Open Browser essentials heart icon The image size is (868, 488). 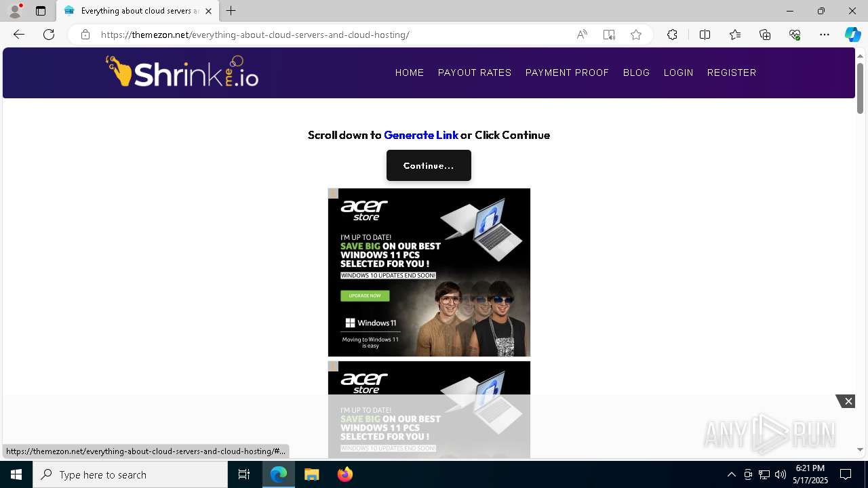point(795,35)
